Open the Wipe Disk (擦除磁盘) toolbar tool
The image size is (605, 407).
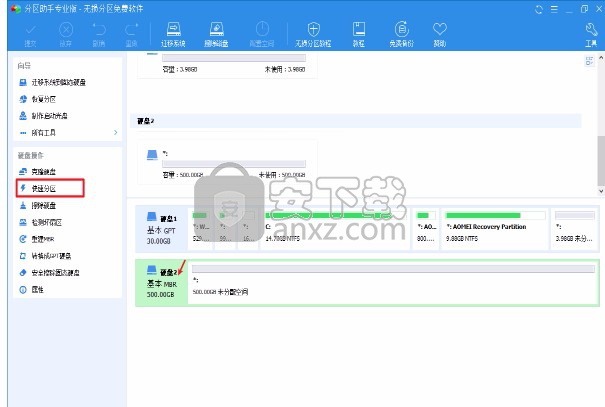coord(215,34)
